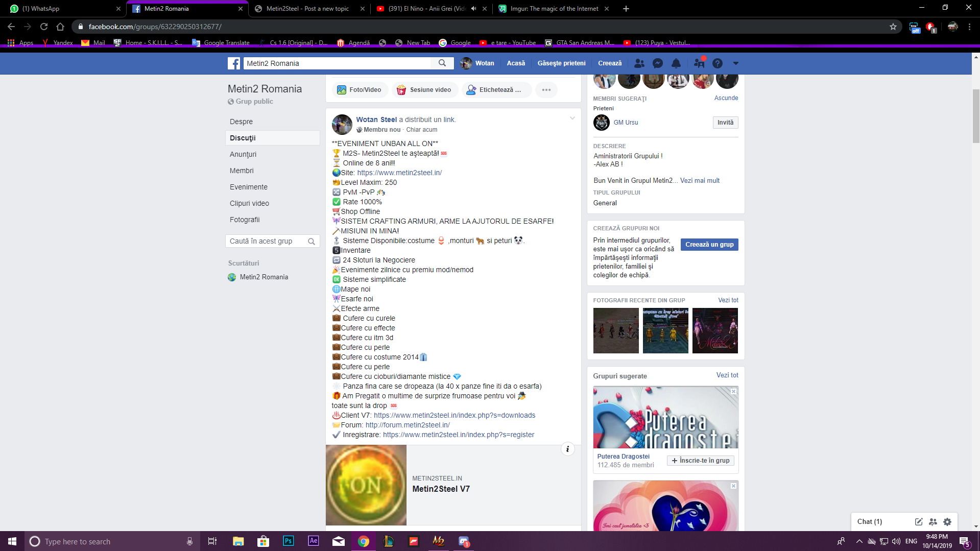Open chat settings gear icon

pos(947,522)
